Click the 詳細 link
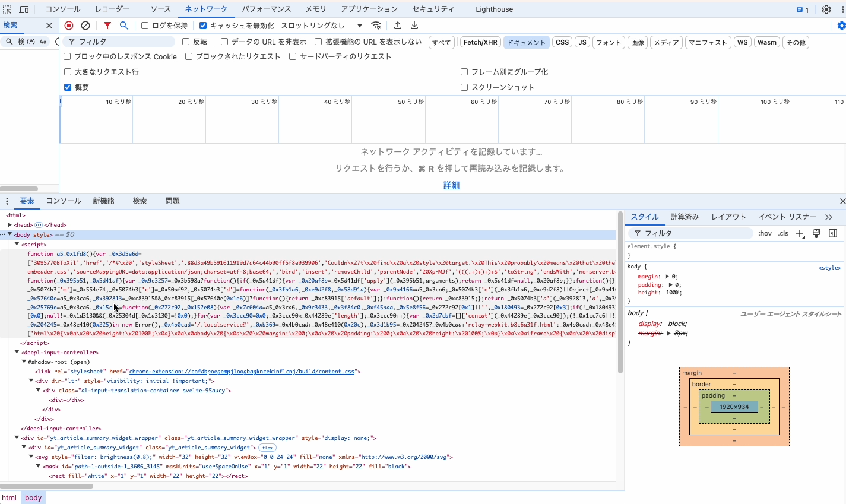 click(x=451, y=185)
